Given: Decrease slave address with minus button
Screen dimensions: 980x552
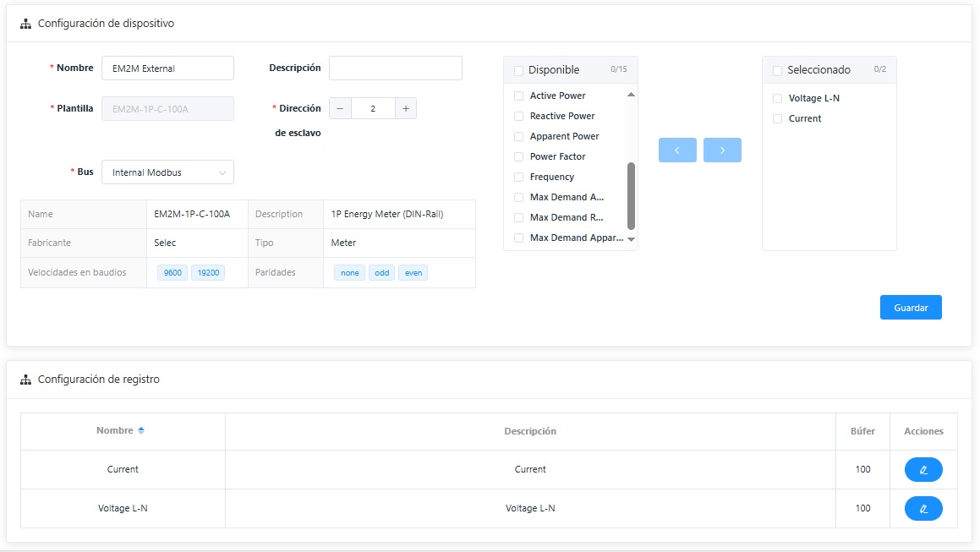Looking at the screenshot, I should (340, 108).
